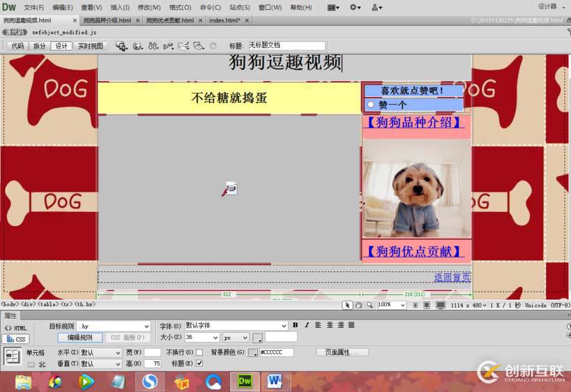This screenshot has height=392, width=571.
Task: Click the 【狗狗品种介绍】 link
Action: tap(413, 122)
